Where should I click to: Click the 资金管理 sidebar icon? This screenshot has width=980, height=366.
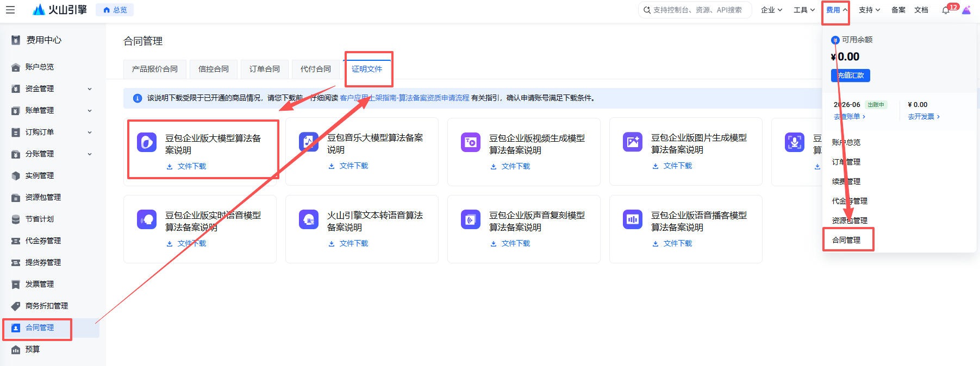[16, 89]
